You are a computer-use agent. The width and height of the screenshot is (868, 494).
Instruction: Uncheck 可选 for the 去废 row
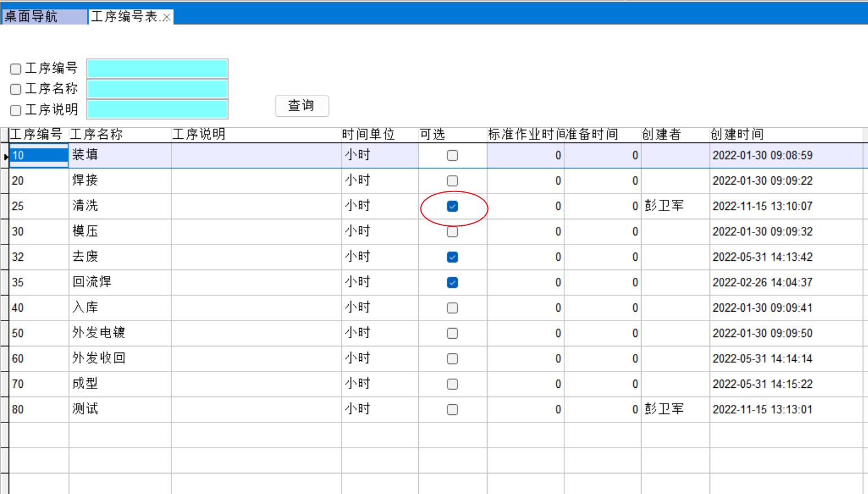(x=452, y=257)
